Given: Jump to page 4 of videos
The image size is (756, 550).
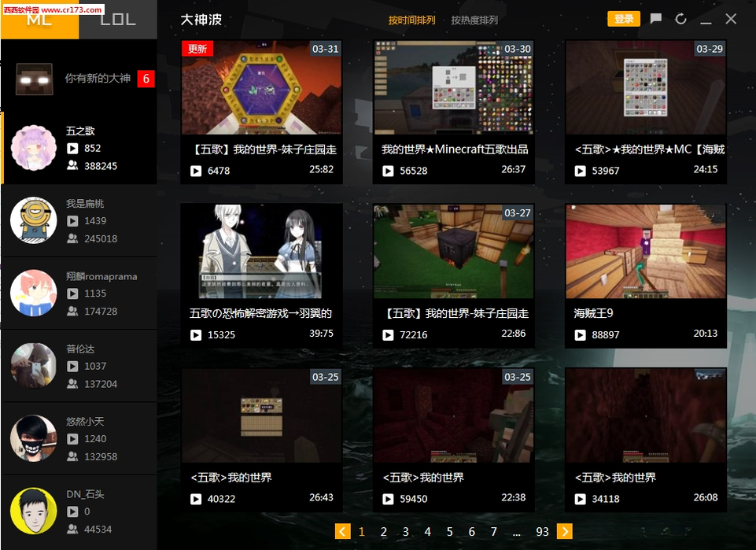Looking at the screenshot, I should pos(428,532).
